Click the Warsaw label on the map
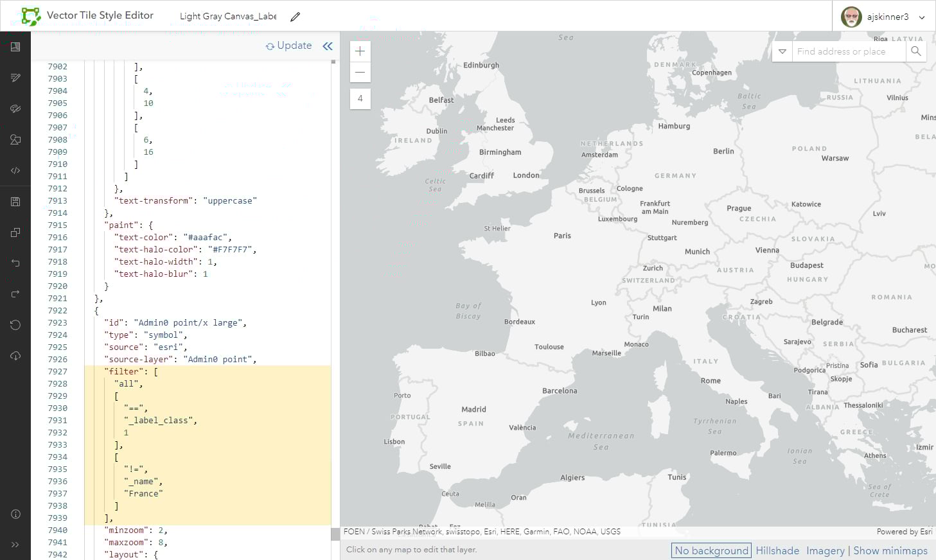936x560 pixels. (835, 159)
